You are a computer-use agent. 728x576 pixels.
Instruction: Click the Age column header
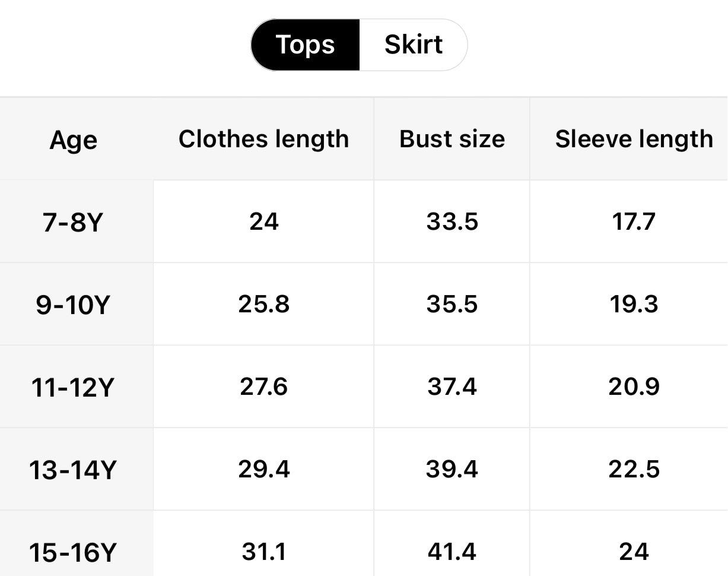pos(74,140)
